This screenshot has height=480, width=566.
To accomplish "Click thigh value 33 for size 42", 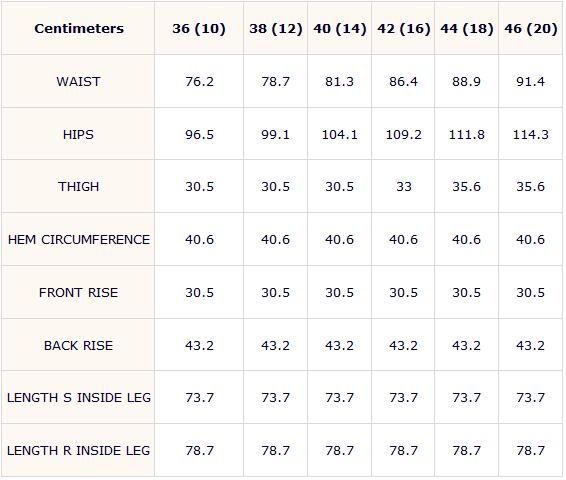I will [404, 187].
